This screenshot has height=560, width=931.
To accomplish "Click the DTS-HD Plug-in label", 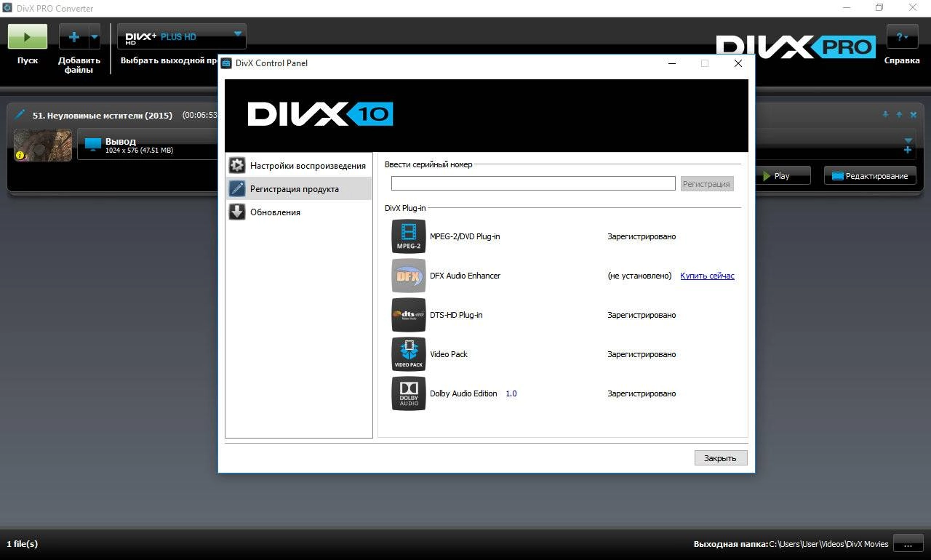I will pos(456,315).
